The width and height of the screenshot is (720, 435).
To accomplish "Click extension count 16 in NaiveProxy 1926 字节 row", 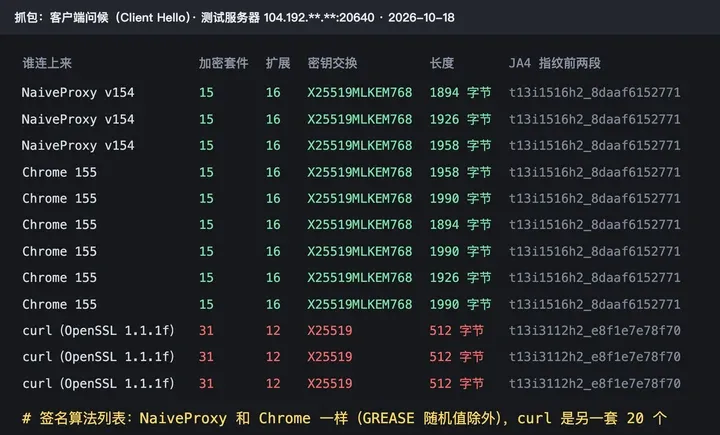I will (273, 119).
